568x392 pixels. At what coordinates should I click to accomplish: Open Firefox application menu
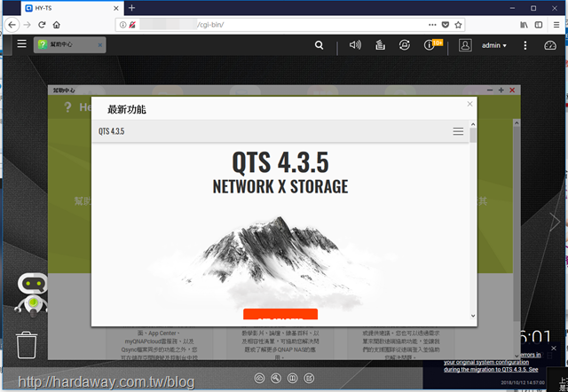pos(556,25)
